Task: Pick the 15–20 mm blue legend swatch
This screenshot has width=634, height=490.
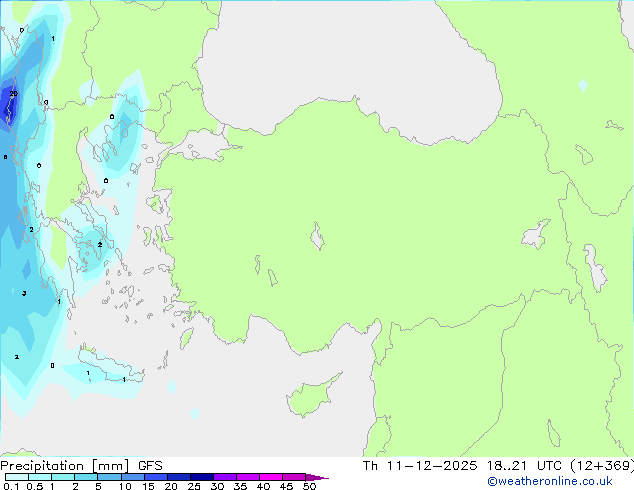Action: [156, 477]
